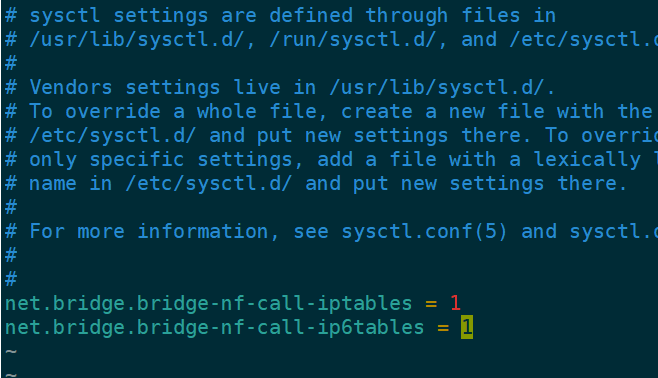Click the equals sign on the ip6tables line
This screenshot has height=378, width=658.
[x=443, y=328]
